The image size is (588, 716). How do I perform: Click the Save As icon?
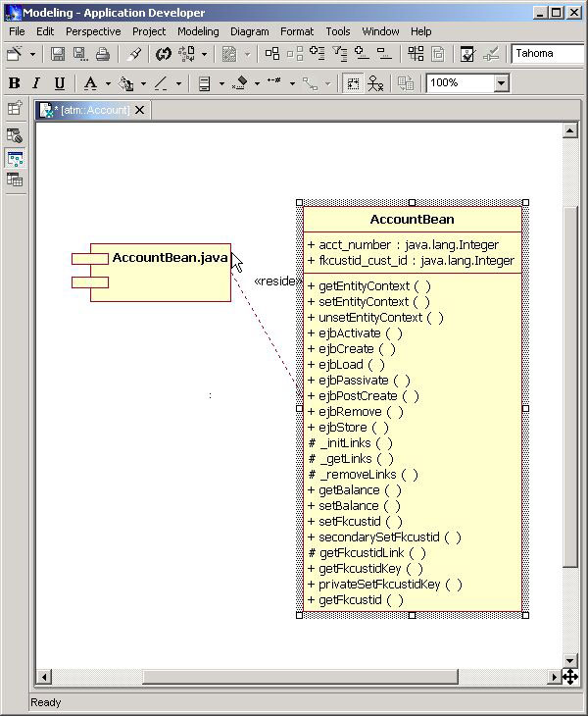click(x=80, y=54)
